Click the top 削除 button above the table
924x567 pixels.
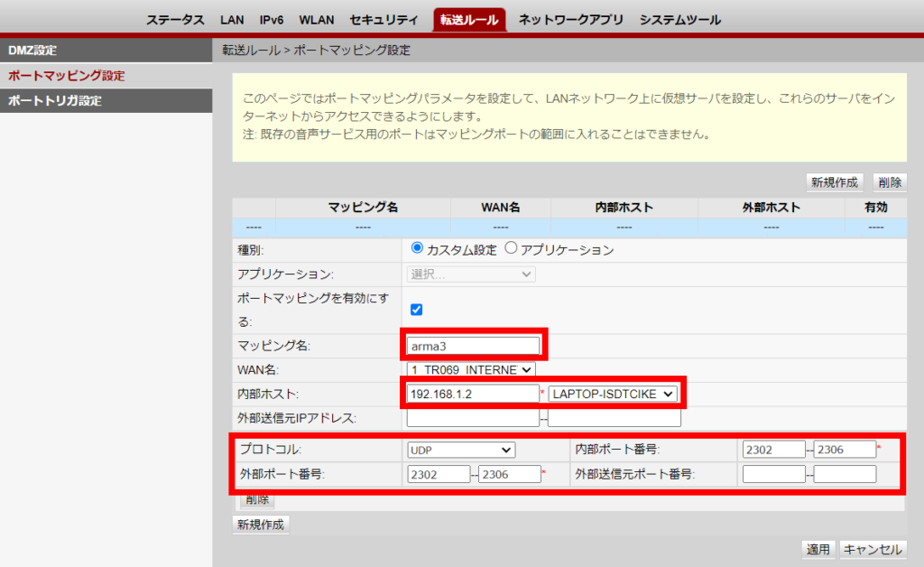point(890,182)
